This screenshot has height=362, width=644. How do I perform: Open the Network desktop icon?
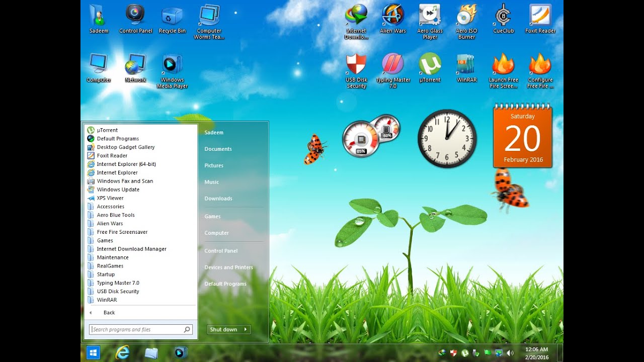135,68
